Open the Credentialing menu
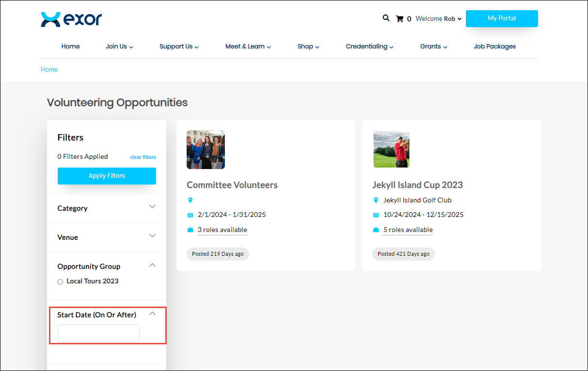The height and width of the screenshot is (371, 588). [x=369, y=46]
